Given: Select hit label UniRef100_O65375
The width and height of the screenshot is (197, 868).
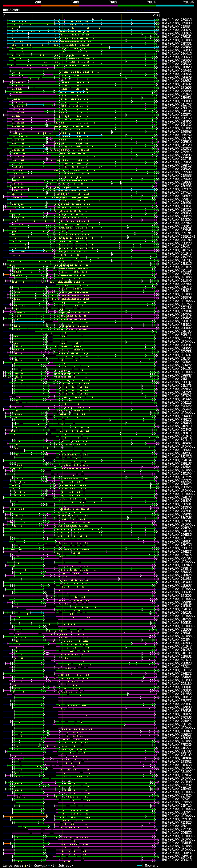Looking at the screenshot, I should [177, 189].
